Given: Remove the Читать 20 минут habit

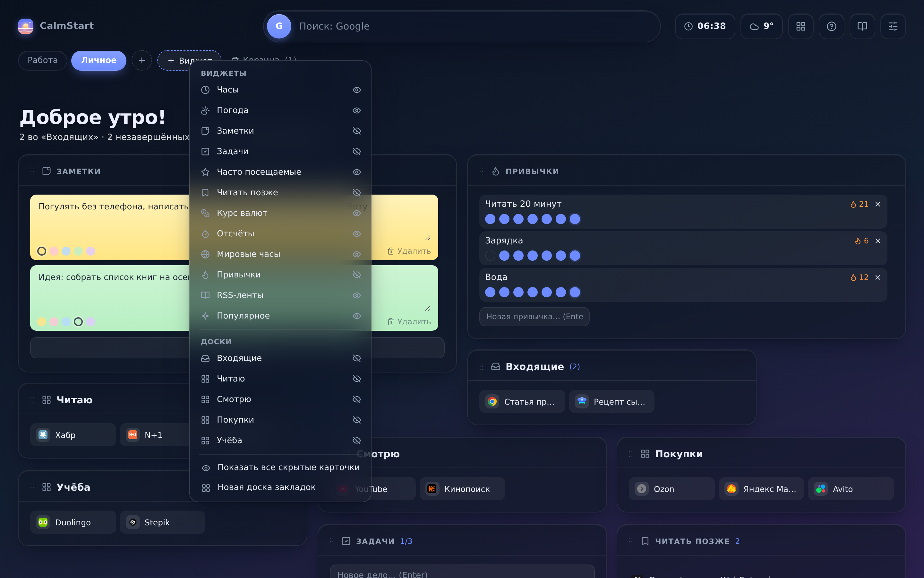Looking at the screenshot, I should pyautogui.click(x=878, y=204).
